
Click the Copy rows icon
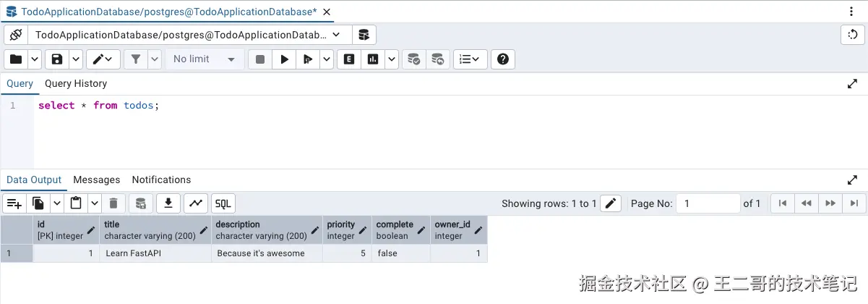pyautogui.click(x=38, y=203)
